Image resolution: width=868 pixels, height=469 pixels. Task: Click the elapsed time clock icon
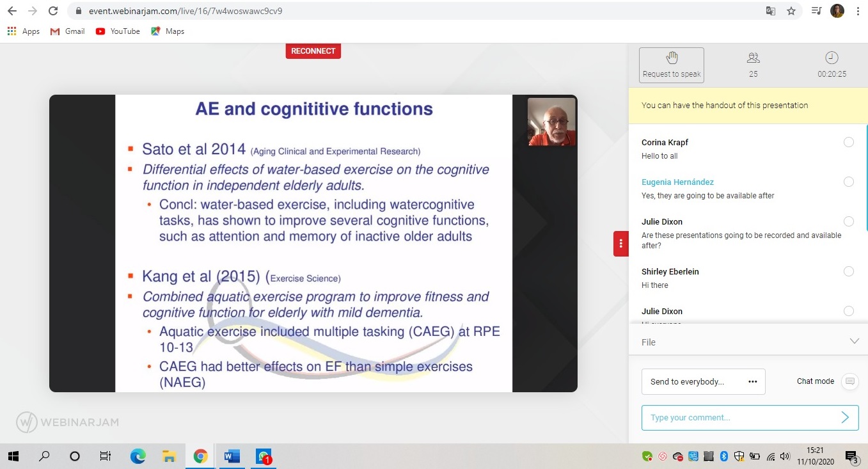(x=832, y=58)
